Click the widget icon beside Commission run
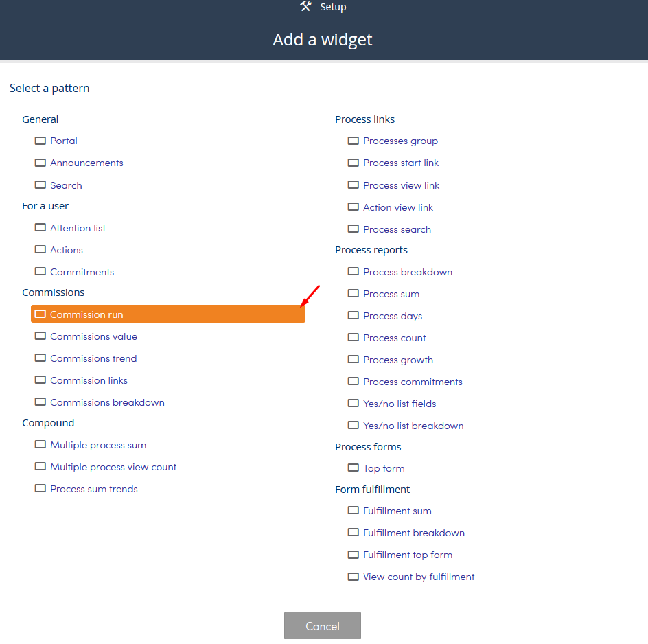The height and width of the screenshot is (644, 648). 40,314
